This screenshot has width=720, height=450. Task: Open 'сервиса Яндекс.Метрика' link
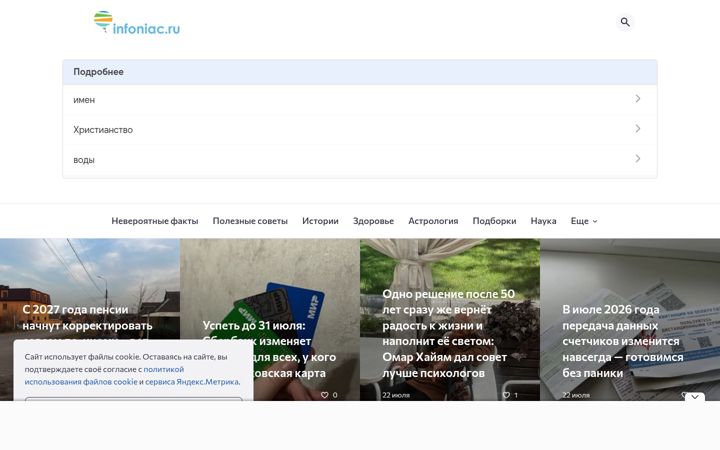coord(192,382)
